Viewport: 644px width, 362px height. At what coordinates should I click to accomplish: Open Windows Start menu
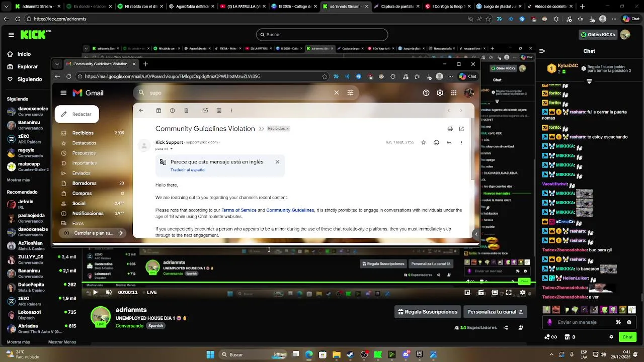tap(210, 354)
